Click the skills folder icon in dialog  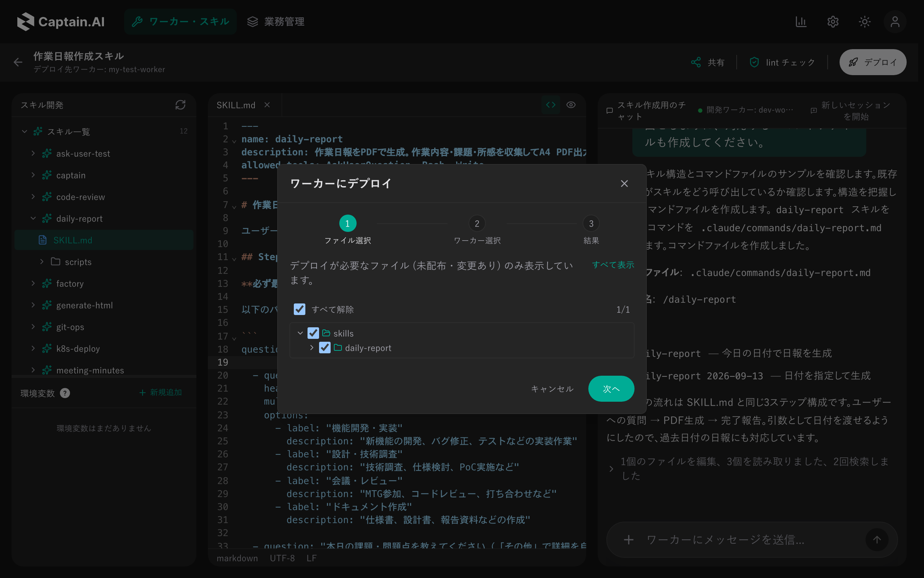click(x=326, y=333)
